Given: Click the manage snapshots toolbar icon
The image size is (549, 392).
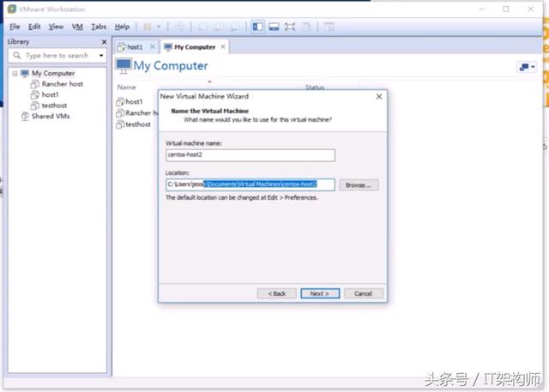Looking at the screenshot, I should pyautogui.click(x=235, y=27).
